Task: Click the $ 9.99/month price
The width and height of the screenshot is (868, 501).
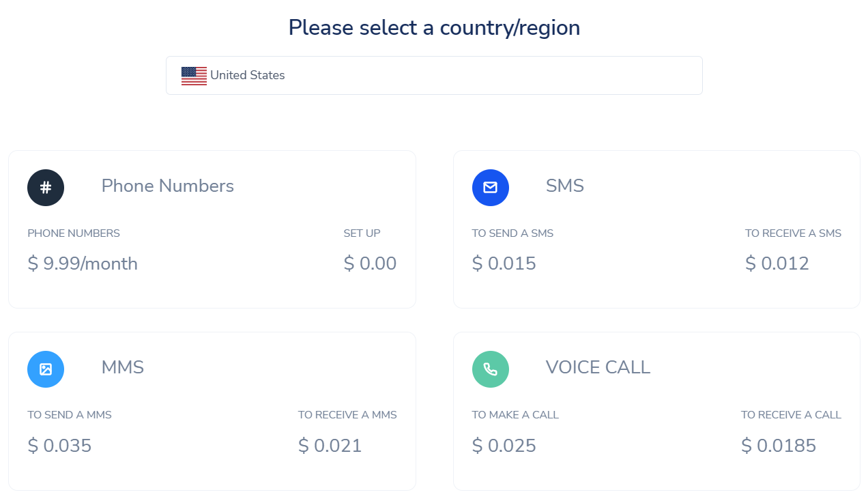Action: coord(83,263)
